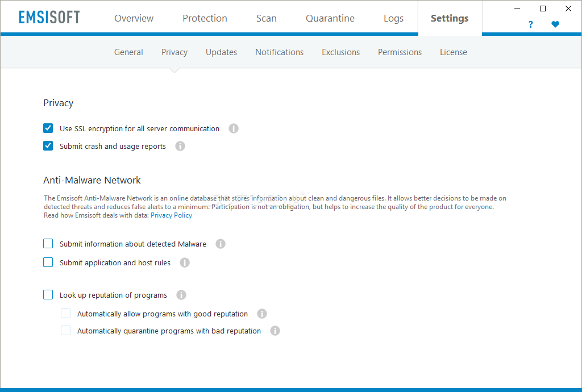Show info for auto-quarantine bad reputation

click(275, 331)
